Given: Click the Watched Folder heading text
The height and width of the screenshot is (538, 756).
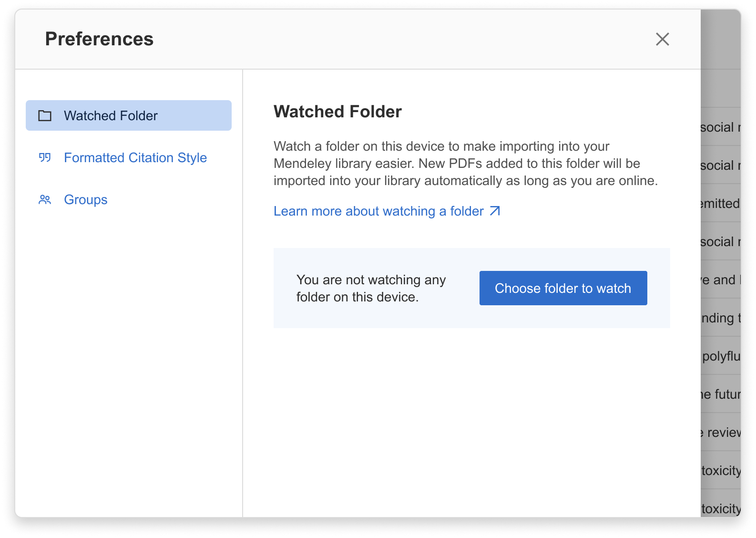Looking at the screenshot, I should pyautogui.click(x=337, y=112).
